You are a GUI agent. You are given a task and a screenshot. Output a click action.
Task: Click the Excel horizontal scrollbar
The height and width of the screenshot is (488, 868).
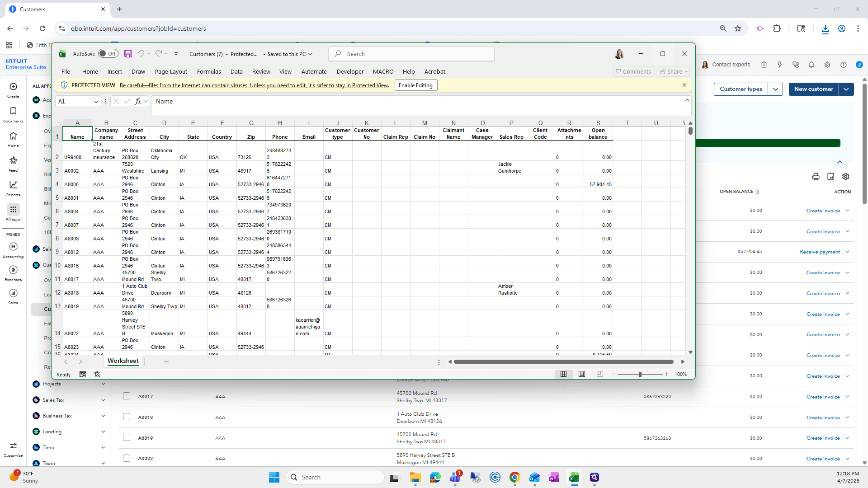tap(564, 361)
